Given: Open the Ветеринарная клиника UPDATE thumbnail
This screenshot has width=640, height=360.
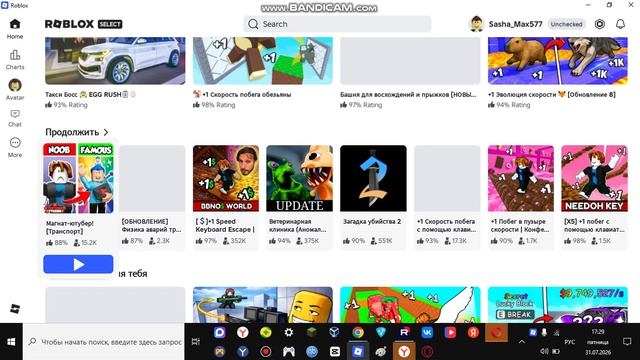Looking at the screenshot, I should click(300, 178).
